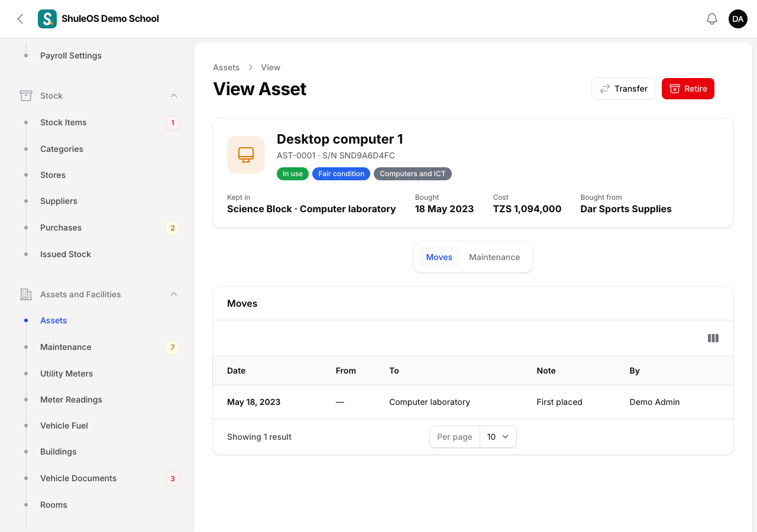The height and width of the screenshot is (532, 757).
Task: Collapse the Stock section chevron
Action: (x=174, y=95)
